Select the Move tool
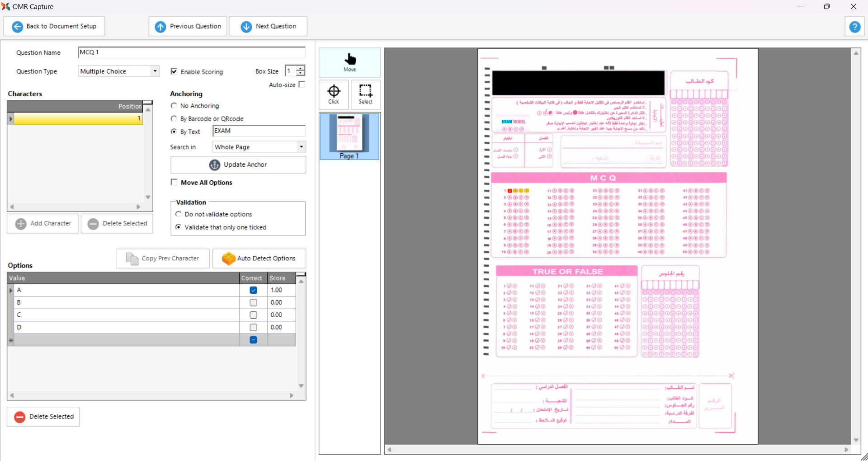This screenshot has width=868, height=461. pyautogui.click(x=349, y=62)
